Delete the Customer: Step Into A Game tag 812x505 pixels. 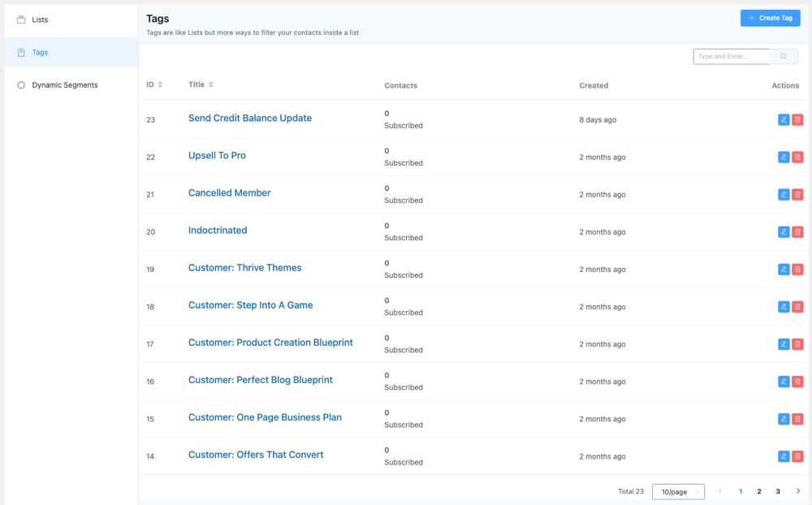point(797,307)
